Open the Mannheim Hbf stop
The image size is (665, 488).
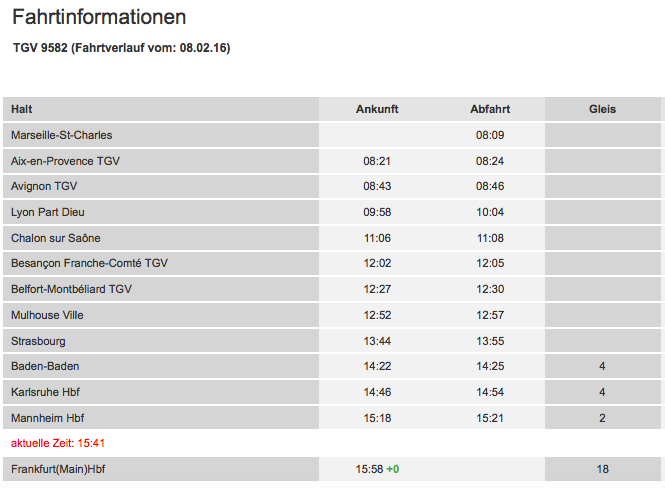click(x=47, y=418)
